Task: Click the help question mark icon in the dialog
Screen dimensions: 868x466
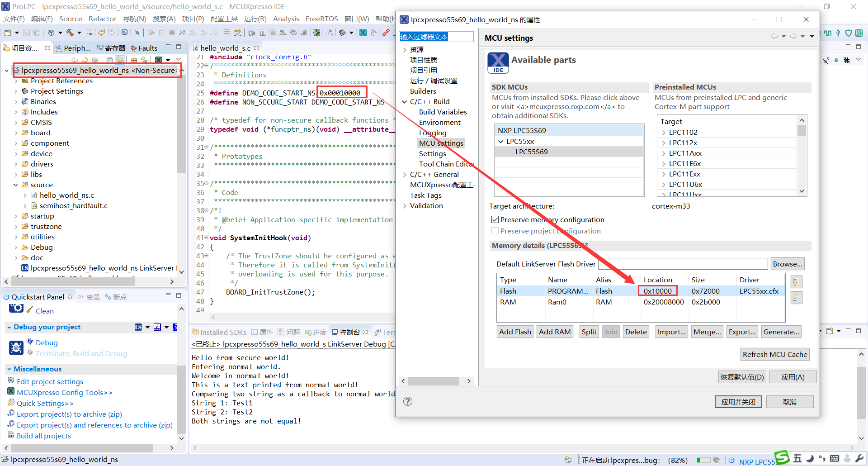Action: (408, 401)
